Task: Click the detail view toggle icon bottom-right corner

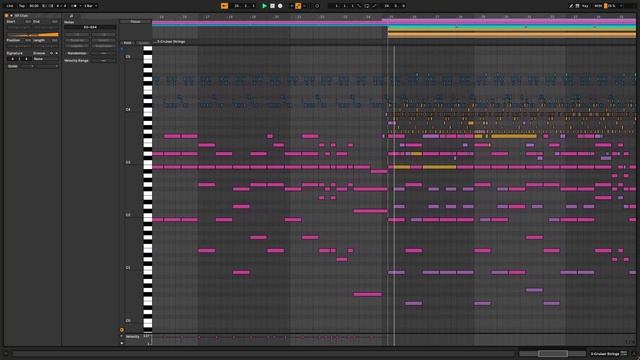Action: (x=634, y=353)
